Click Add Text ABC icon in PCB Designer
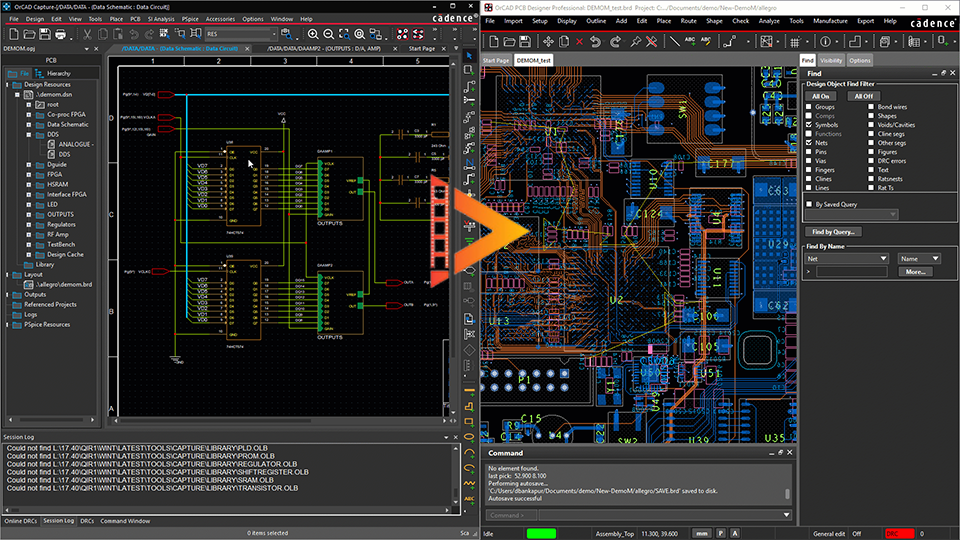960x540 pixels. [x=690, y=41]
